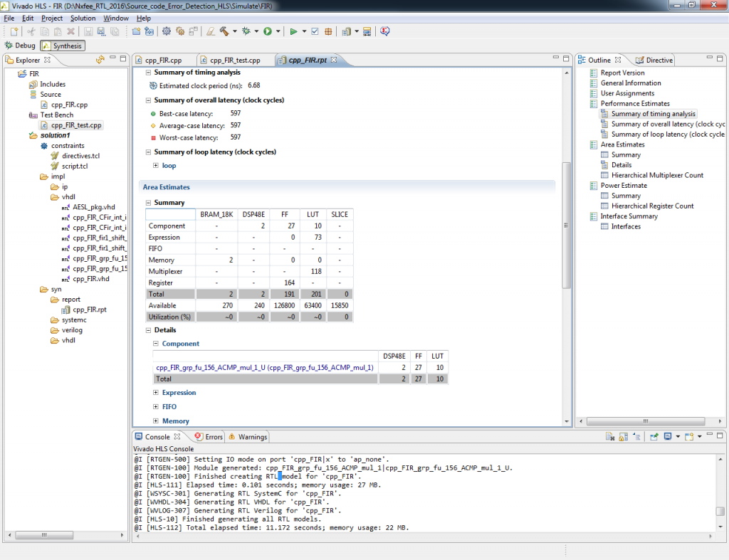Click the Export RTL package icon

328,31
